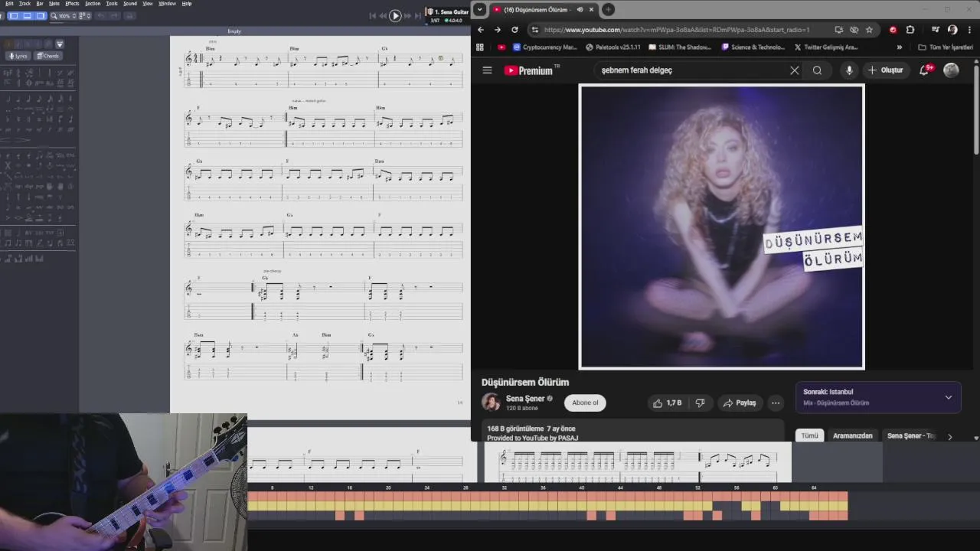This screenshot has width=980, height=551.
Task: Go back in the browser
Action: pyautogui.click(x=481, y=30)
